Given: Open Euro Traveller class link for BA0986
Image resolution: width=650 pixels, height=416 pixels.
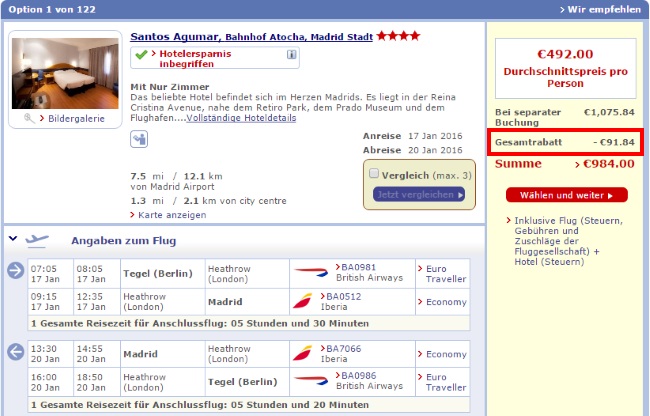Looking at the screenshot, I should (446, 382).
